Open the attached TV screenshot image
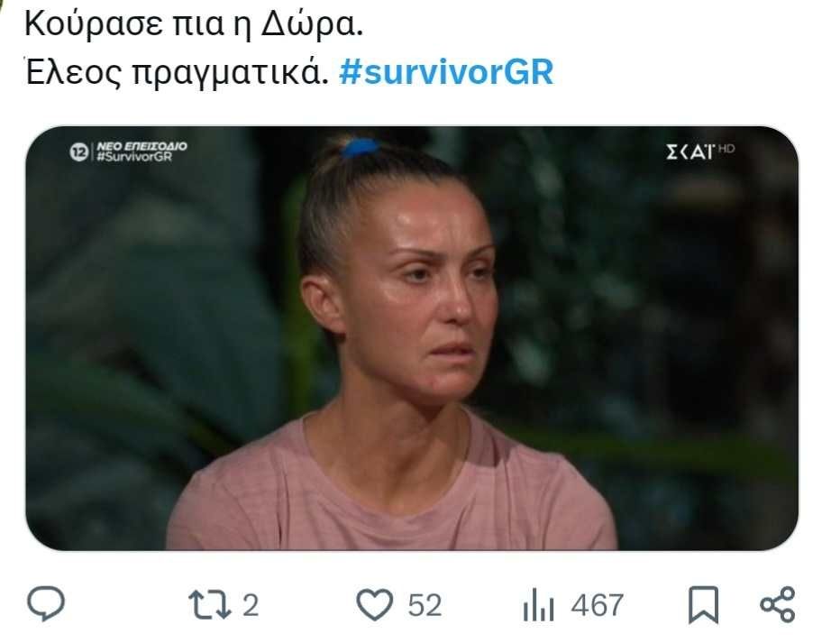The width and height of the screenshot is (840, 643). point(412,338)
